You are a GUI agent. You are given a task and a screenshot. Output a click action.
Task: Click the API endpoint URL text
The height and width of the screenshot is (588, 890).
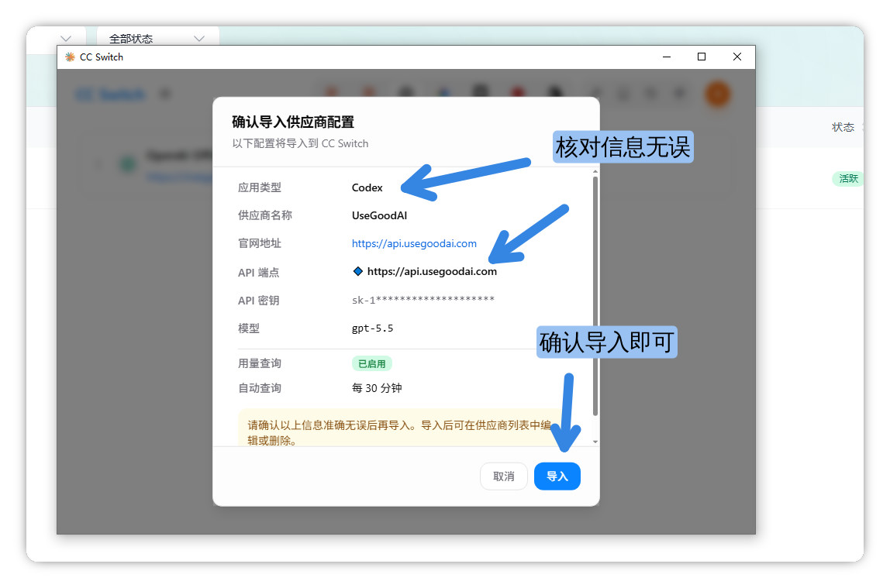(431, 272)
